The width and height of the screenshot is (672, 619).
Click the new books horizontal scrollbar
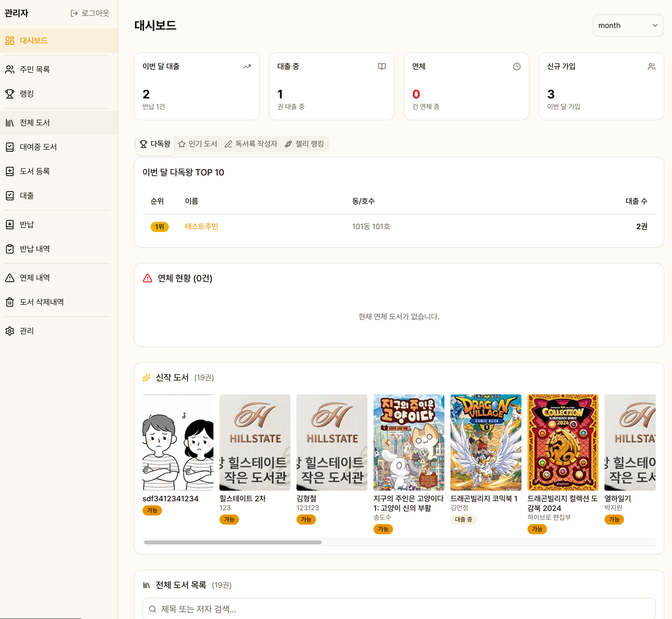233,542
